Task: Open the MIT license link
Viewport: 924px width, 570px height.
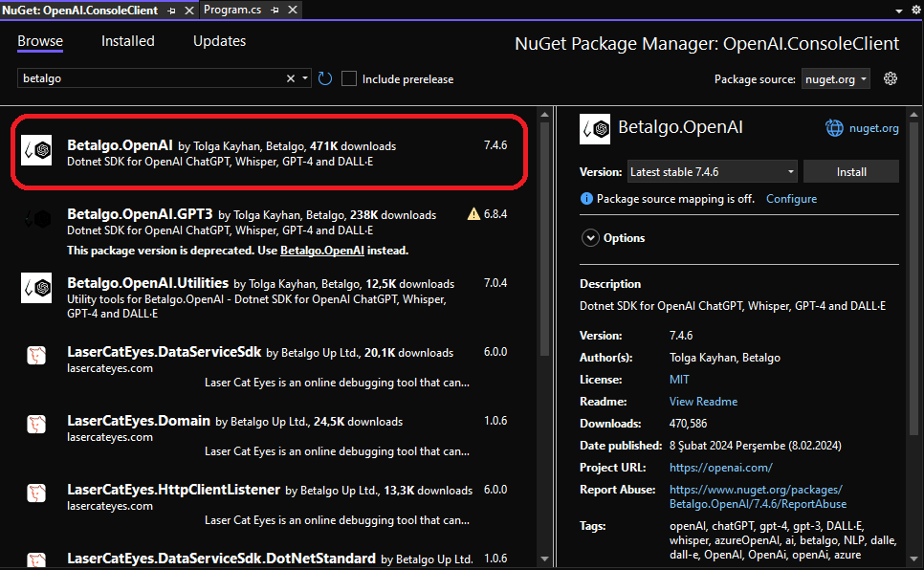Action: click(x=679, y=379)
